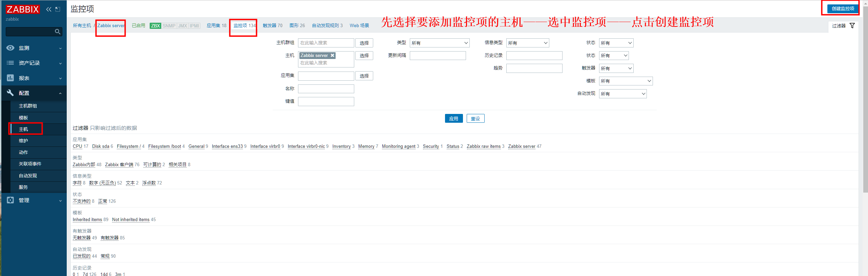Click the 应用 filter button
This screenshot has height=276, width=868.
click(x=454, y=118)
